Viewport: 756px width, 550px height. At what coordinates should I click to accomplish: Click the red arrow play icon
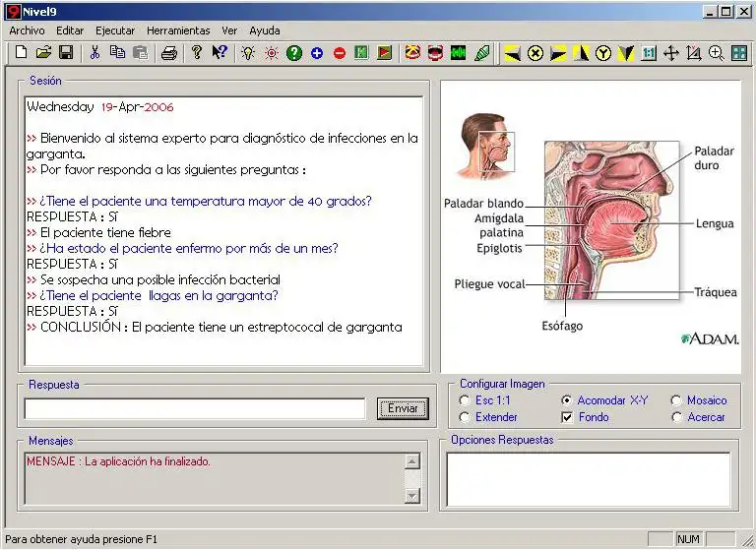pyautogui.click(x=384, y=52)
